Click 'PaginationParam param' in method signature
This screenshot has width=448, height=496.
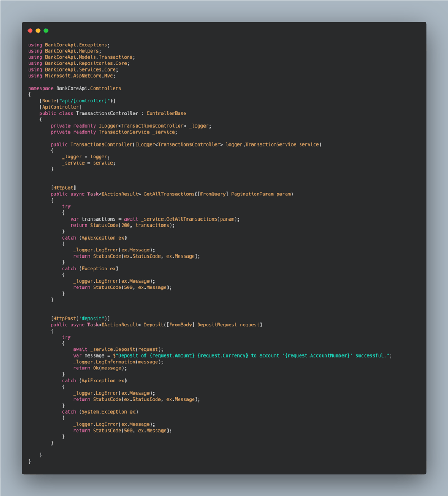click(x=261, y=194)
